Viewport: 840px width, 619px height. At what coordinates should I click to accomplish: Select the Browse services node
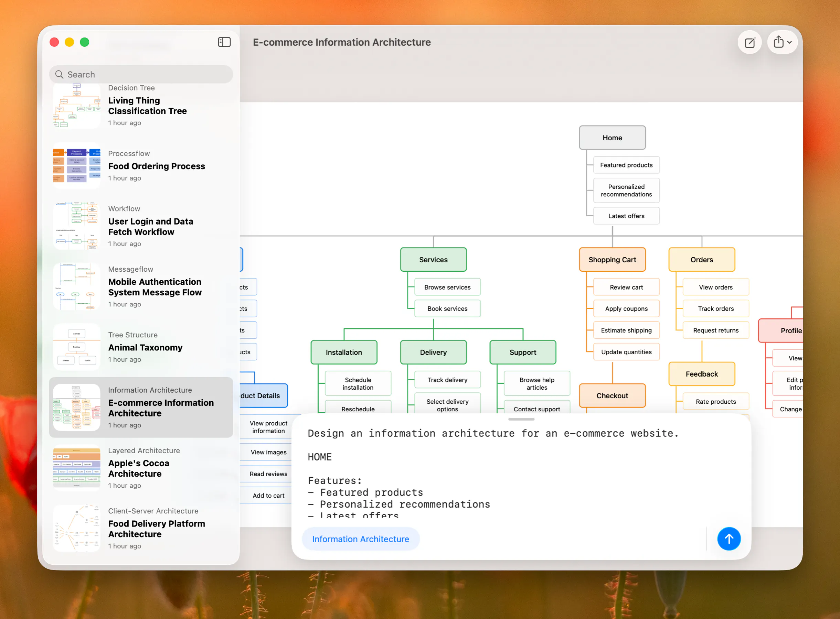click(447, 287)
